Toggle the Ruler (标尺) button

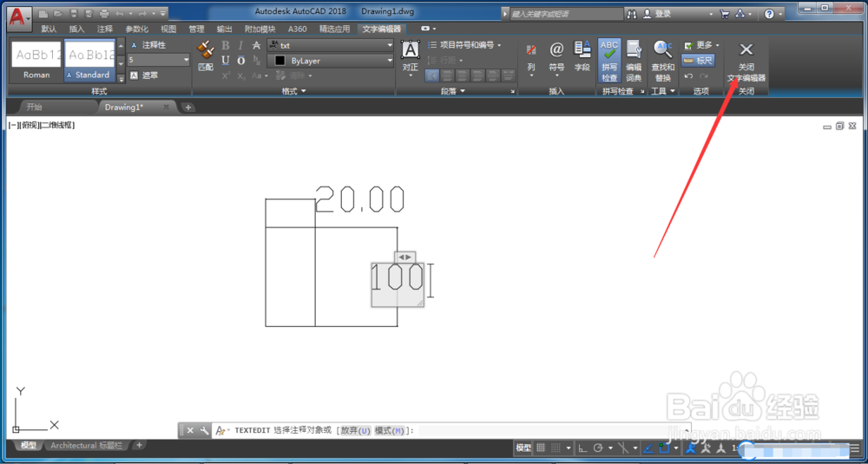[698, 60]
